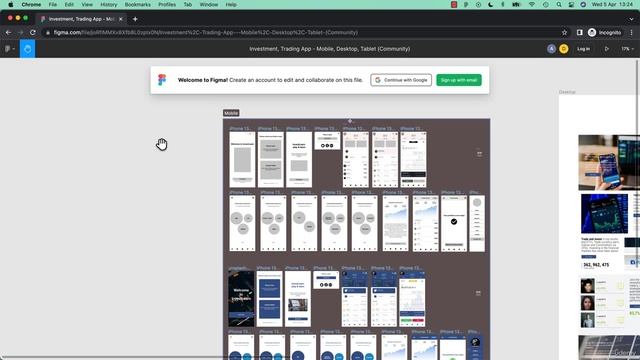
Task: Click the vertical canvas scrollbar
Action: (x=638, y=163)
